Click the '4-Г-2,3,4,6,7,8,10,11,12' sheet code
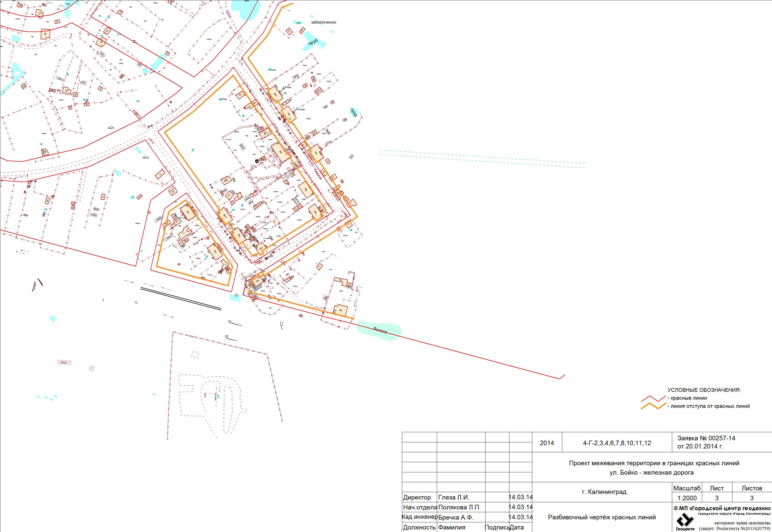The image size is (772, 532). coord(617,443)
